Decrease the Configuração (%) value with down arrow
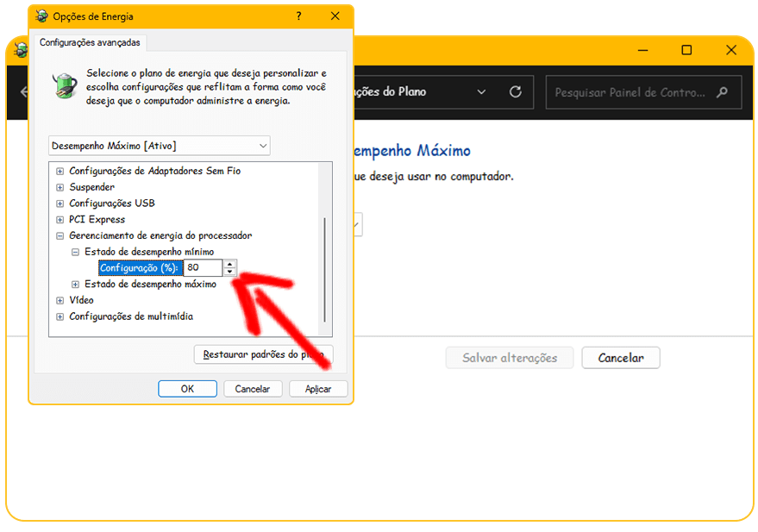This screenshot has width=758, height=532. 230,272
